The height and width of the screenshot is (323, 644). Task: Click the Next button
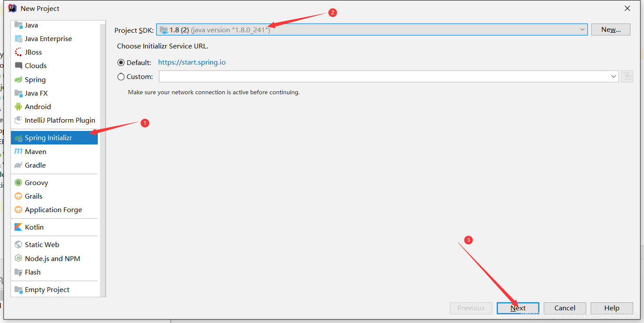(518, 308)
